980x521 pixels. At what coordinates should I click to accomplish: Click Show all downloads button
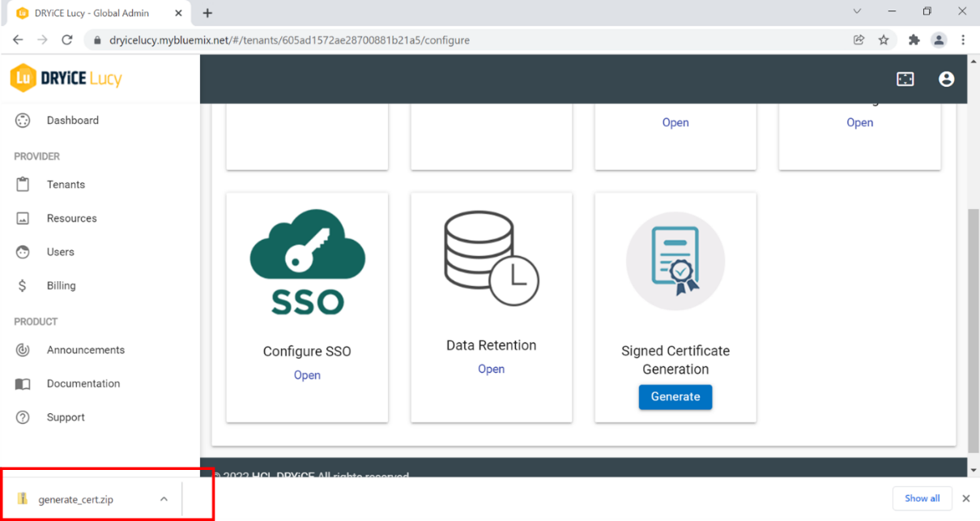coord(922,498)
